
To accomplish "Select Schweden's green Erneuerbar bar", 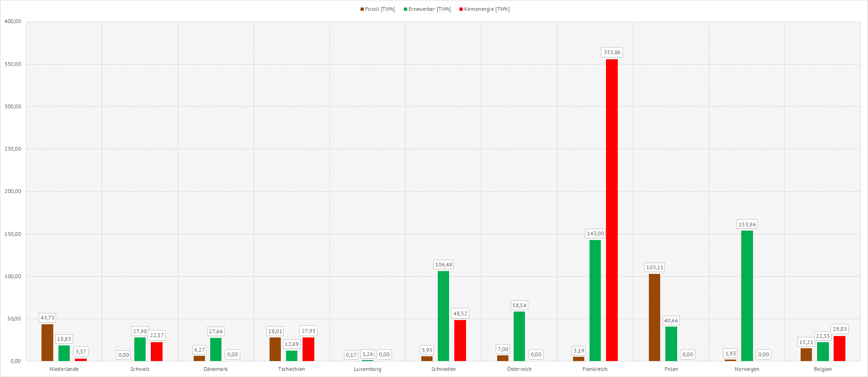I will (443, 316).
